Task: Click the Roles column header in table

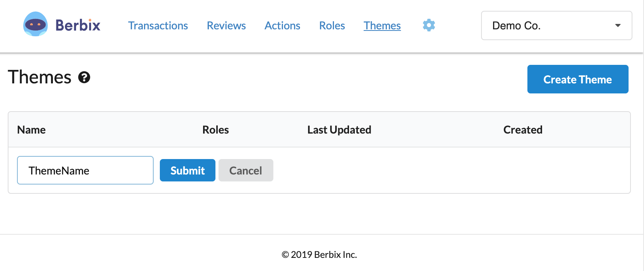Action: pos(215,130)
